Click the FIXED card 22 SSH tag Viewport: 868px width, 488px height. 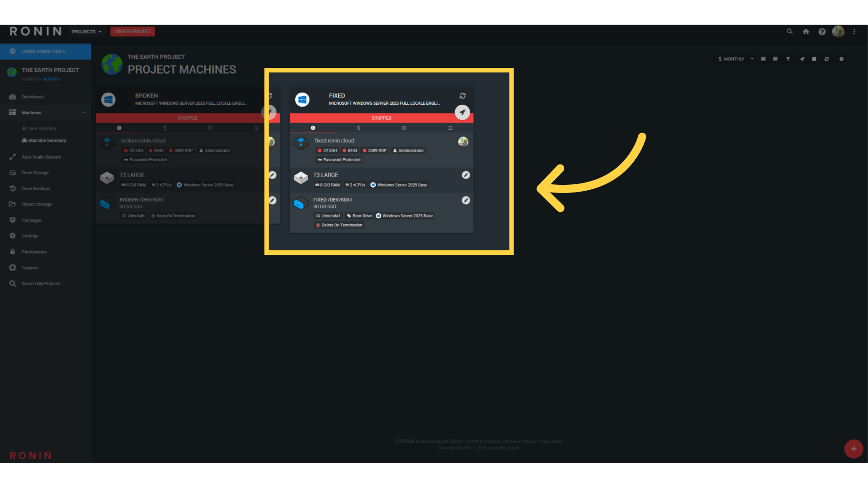coord(327,150)
